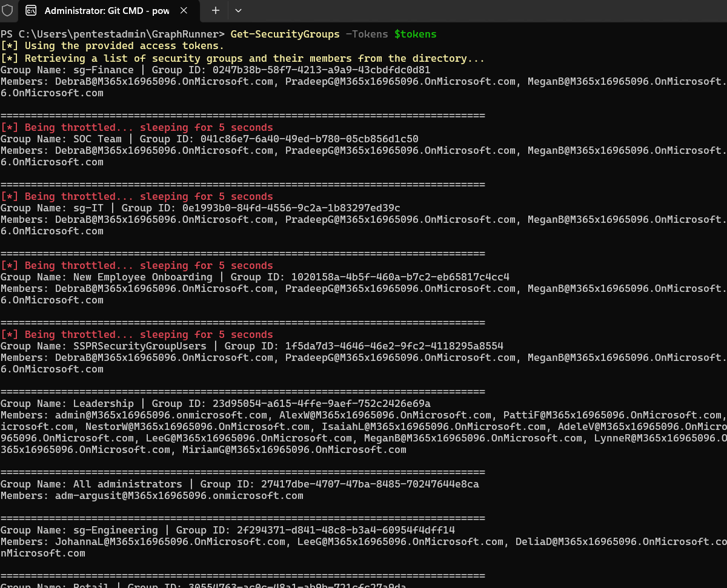This screenshot has width=727, height=588.
Task: Click the -Tokens parameter in the command
Action: pyautogui.click(x=367, y=34)
